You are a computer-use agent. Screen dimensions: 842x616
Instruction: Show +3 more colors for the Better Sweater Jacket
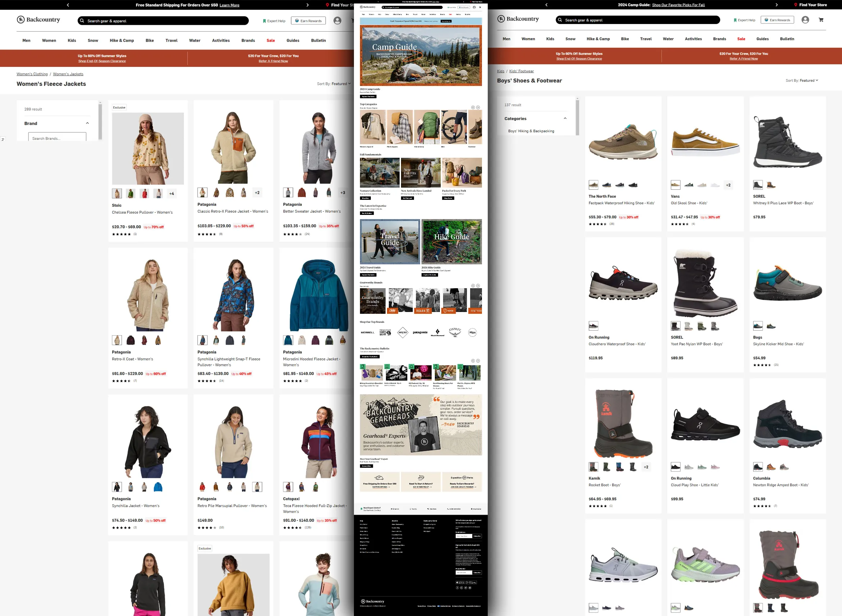343,193
